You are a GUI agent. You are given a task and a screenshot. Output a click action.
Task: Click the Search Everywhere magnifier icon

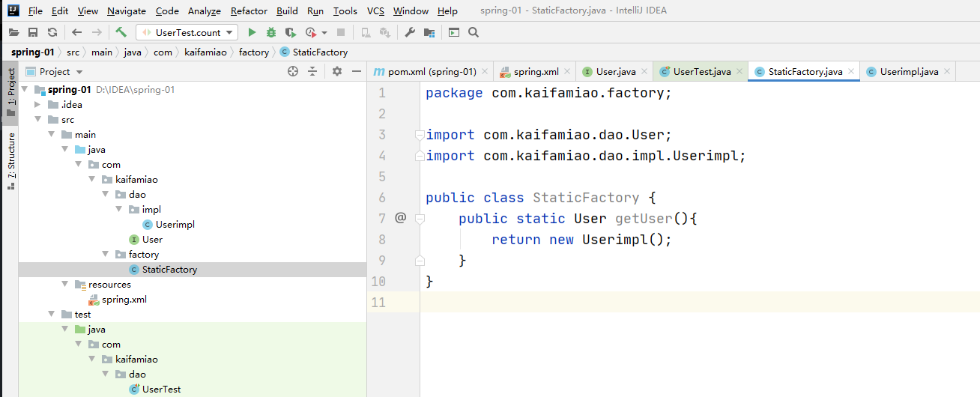pyautogui.click(x=474, y=32)
